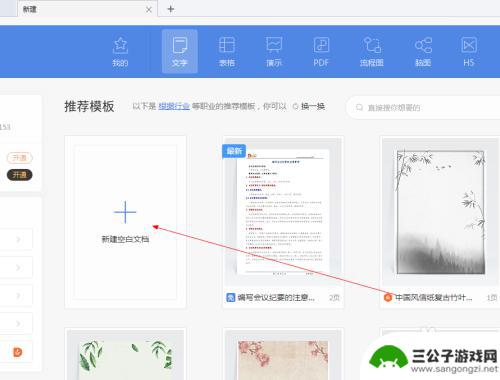500x380 pixels.
Task: Click the magnifier icon in the template search box
Action: point(359,107)
